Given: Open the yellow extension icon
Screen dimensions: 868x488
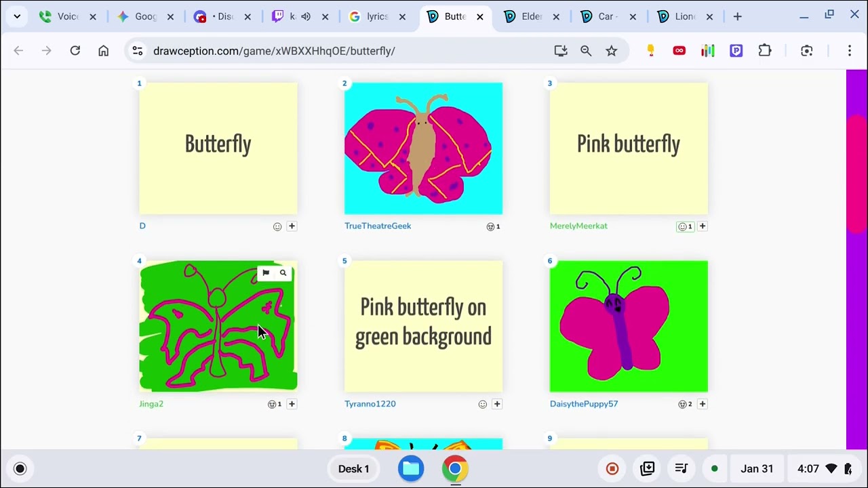Looking at the screenshot, I should pyautogui.click(x=651, y=51).
